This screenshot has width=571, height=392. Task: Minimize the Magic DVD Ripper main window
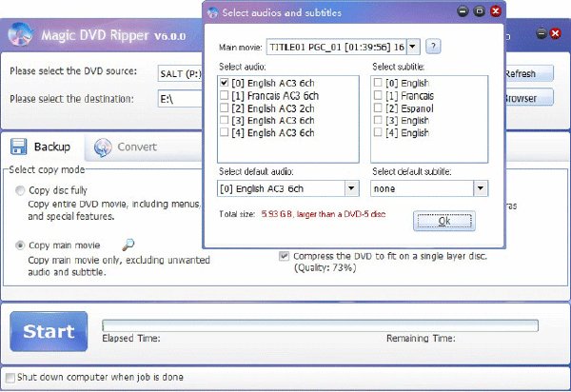click(x=541, y=34)
